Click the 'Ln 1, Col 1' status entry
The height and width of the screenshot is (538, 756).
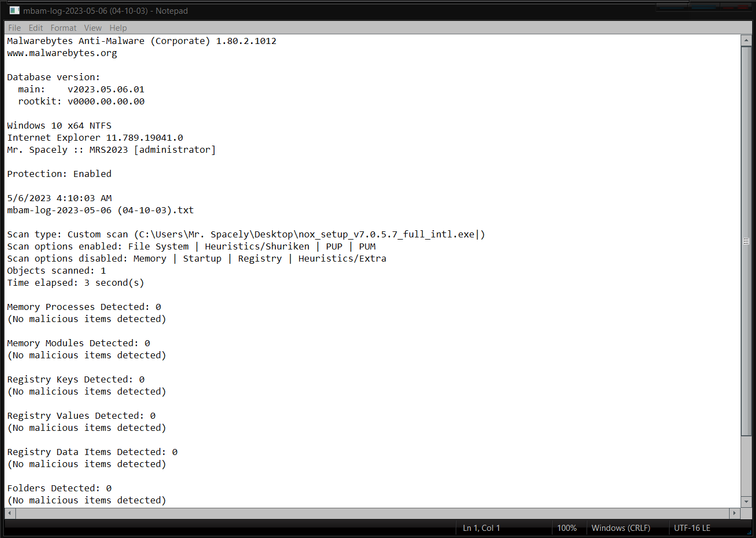pyautogui.click(x=482, y=528)
